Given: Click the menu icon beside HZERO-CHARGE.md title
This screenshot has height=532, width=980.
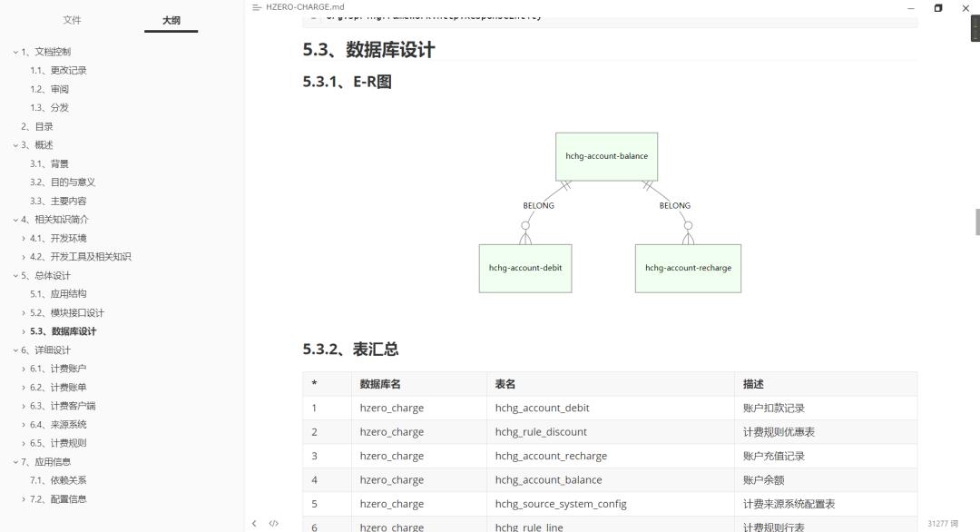Looking at the screenshot, I should pos(258,7).
